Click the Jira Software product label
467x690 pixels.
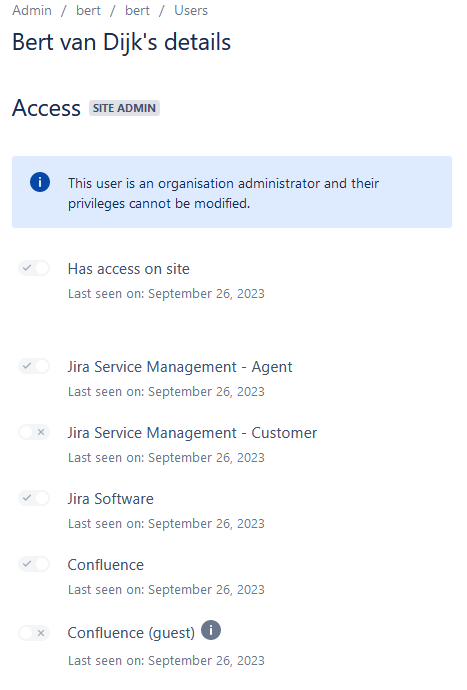(110, 499)
